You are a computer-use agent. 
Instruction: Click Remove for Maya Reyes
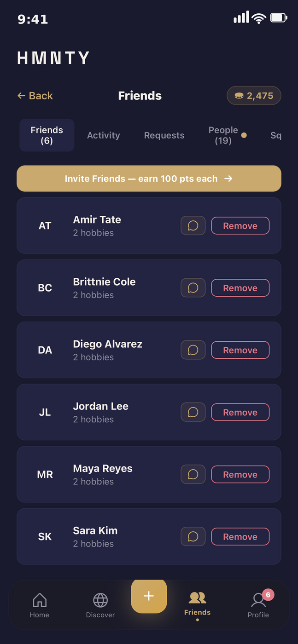pyautogui.click(x=240, y=474)
